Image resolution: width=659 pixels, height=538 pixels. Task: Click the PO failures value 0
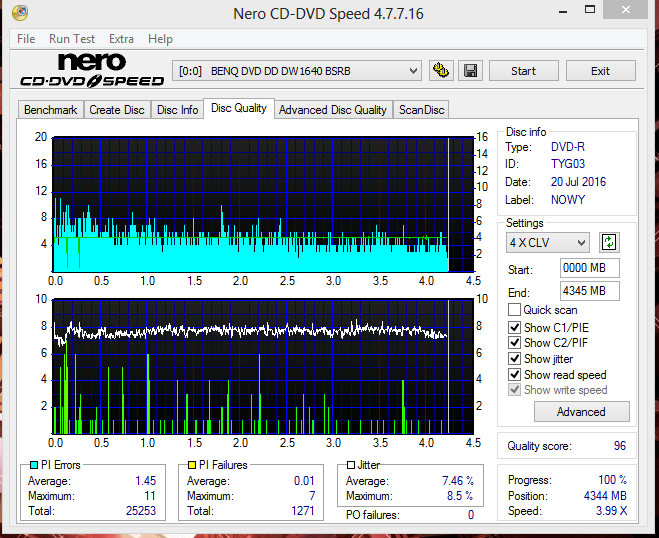coord(471,514)
